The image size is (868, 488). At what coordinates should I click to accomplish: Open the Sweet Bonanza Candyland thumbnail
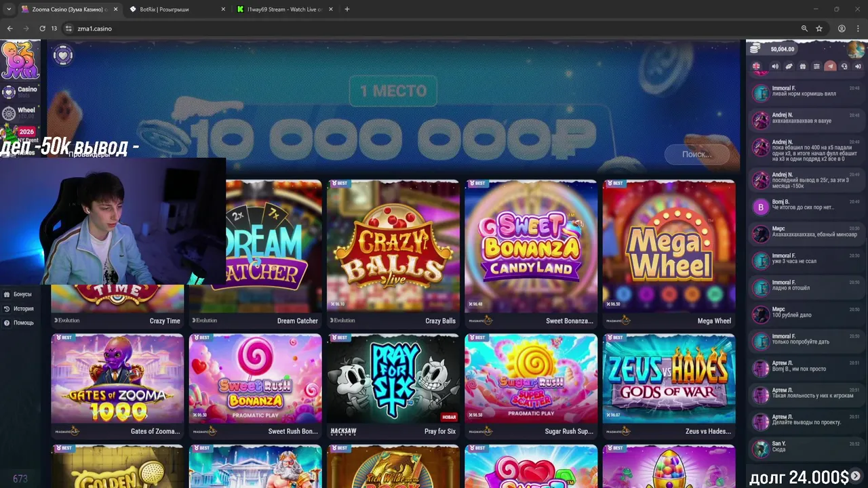[531, 245]
